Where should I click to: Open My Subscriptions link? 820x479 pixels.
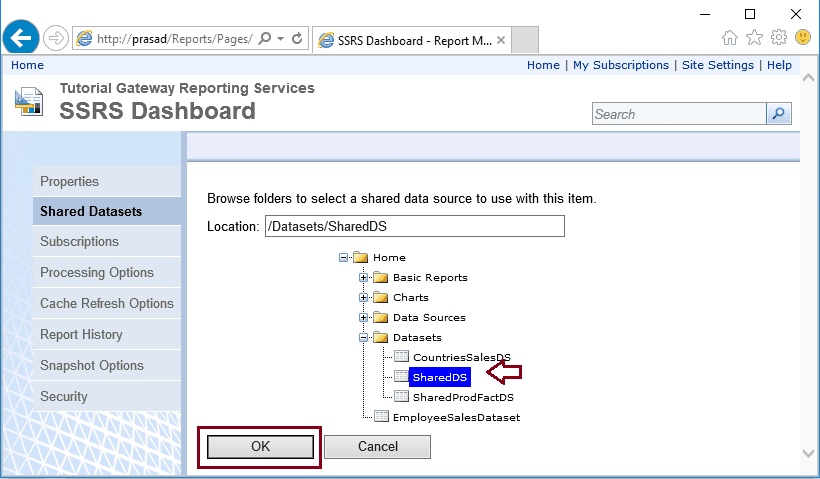(621, 65)
